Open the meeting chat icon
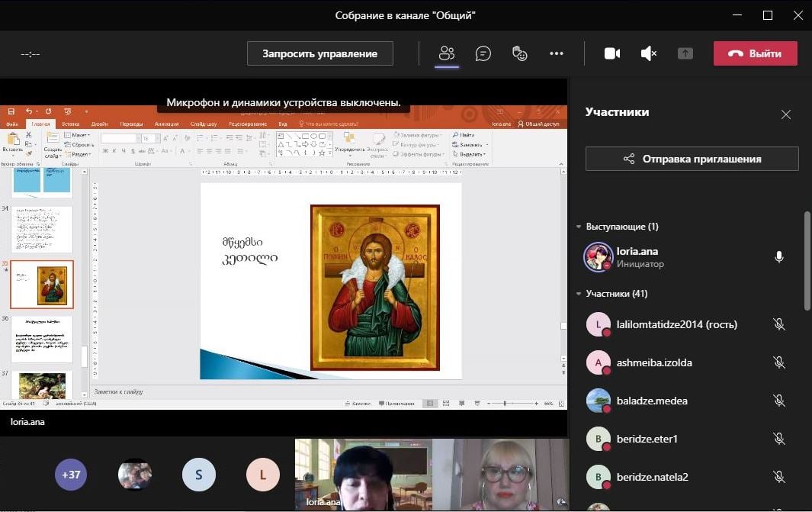This screenshot has height=512, width=812. coord(483,53)
